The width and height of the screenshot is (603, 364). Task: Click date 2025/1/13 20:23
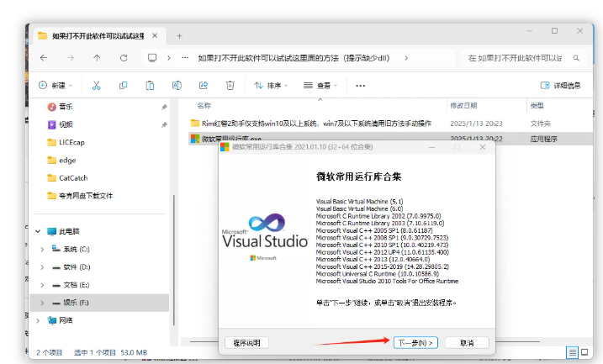476,124
